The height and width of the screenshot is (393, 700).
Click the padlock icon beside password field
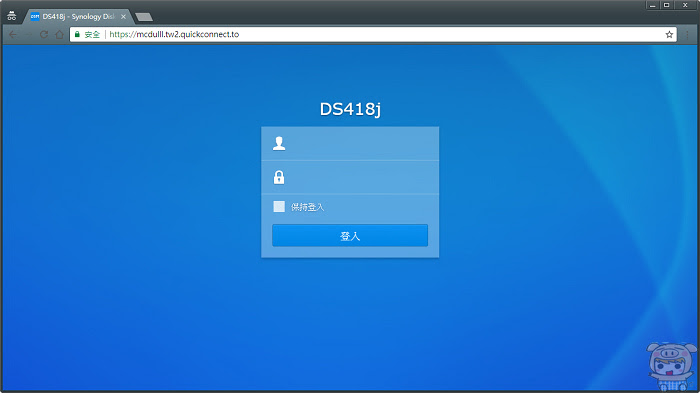tap(279, 177)
